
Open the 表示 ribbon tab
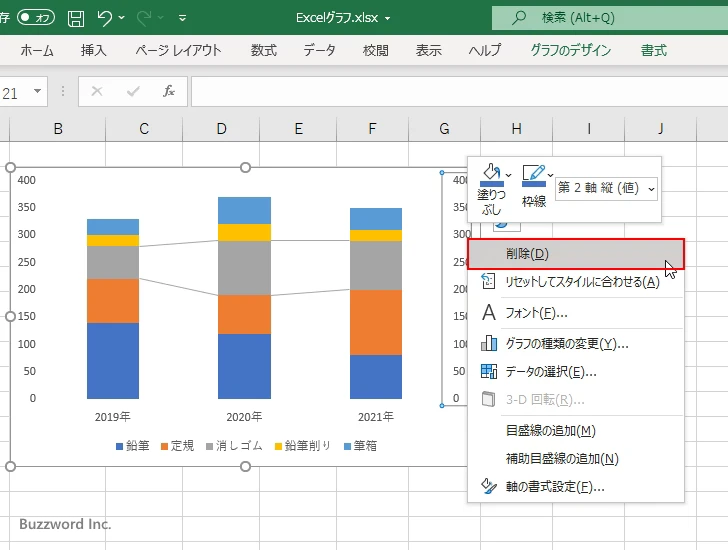point(429,50)
